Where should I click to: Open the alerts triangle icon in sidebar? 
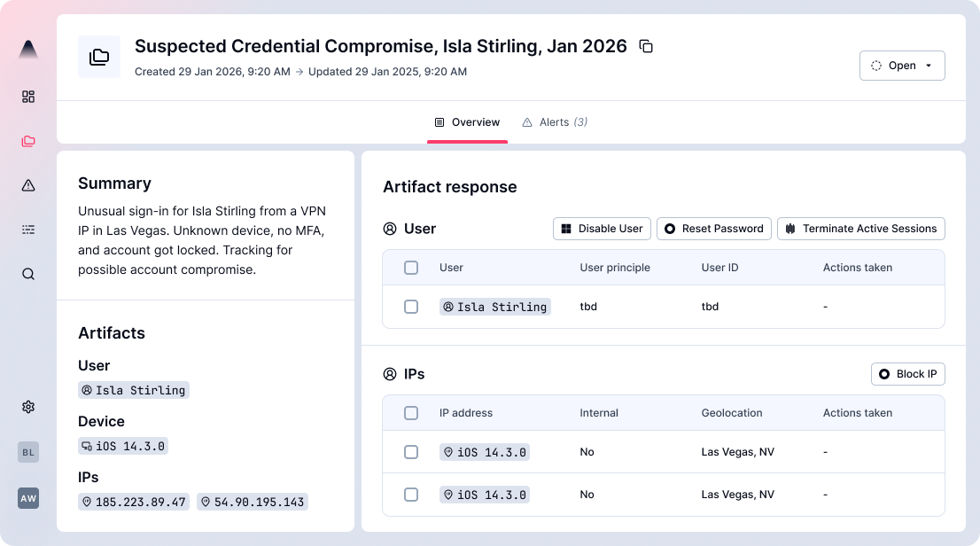(28, 185)
